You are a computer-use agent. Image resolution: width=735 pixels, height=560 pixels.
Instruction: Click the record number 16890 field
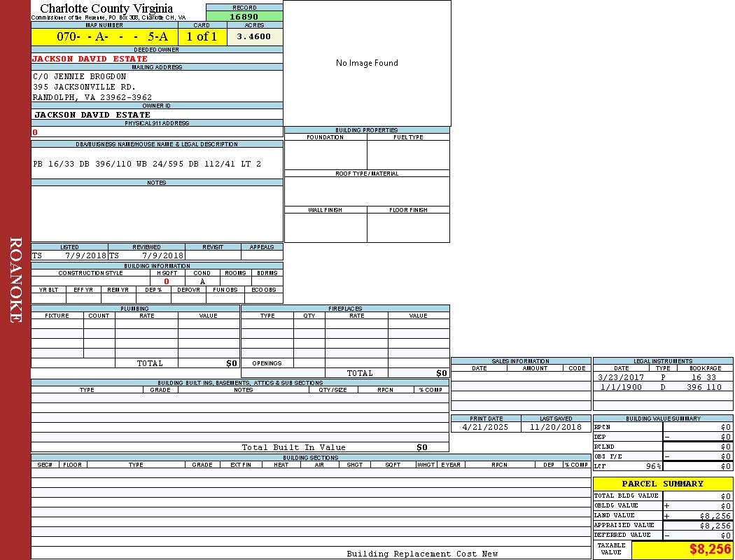244,16
